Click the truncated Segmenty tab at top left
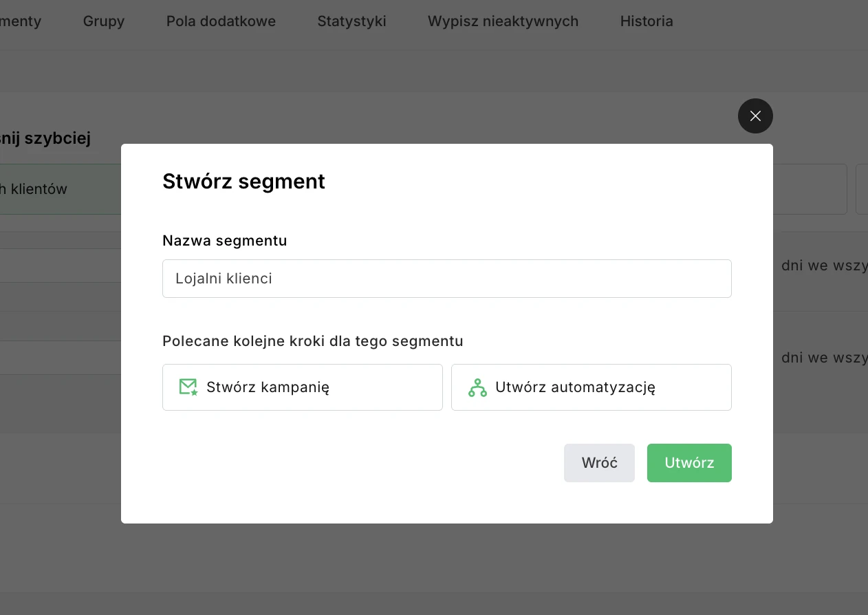Image resolution: width=868 pixels, height=615 pixels. pos(21,21)
